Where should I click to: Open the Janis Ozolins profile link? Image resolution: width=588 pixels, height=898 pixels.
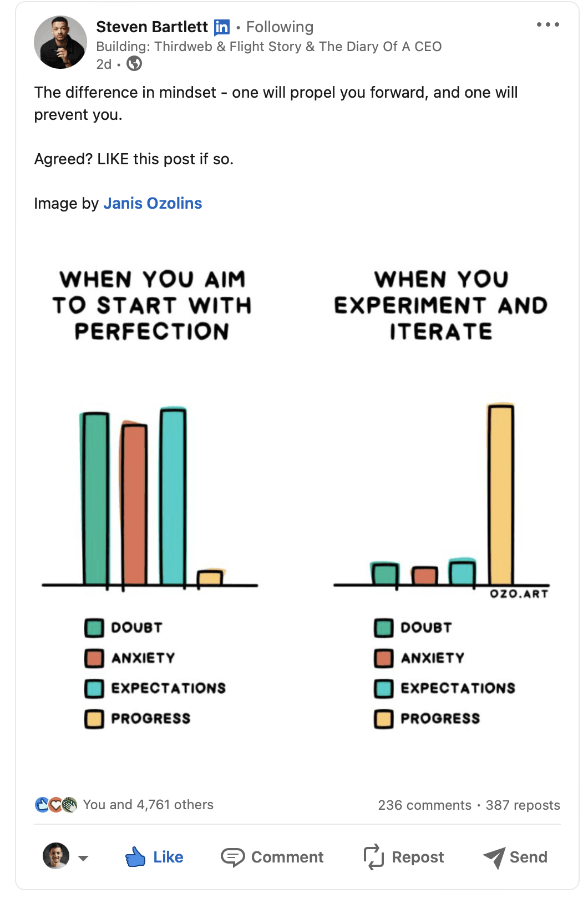click(153, 203)
